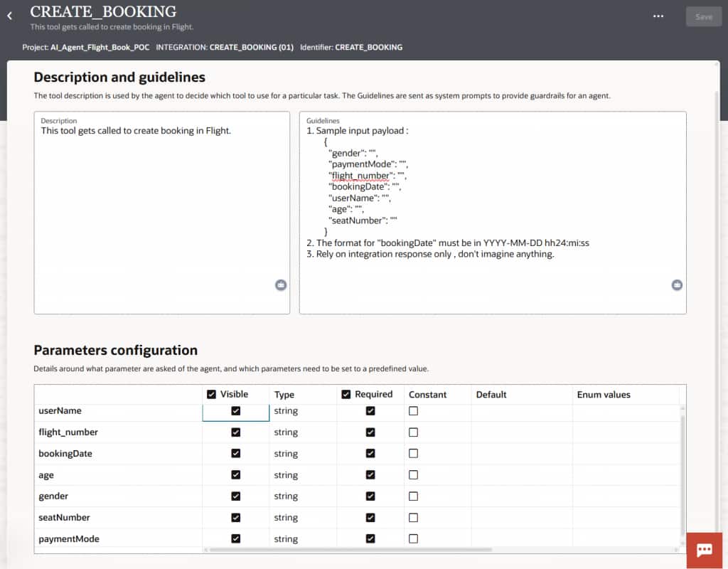
Task: Uncheck Visible for the seatNumber row
Action: point(236,518)
